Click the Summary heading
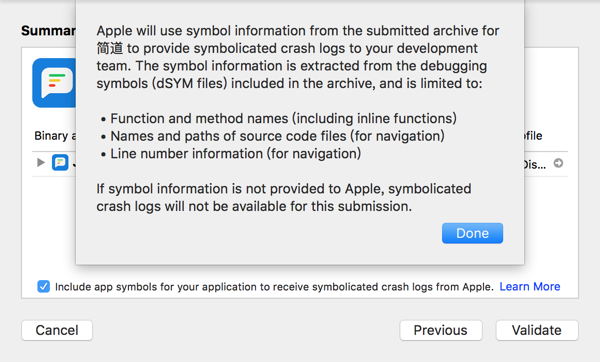 click(48, 31)
